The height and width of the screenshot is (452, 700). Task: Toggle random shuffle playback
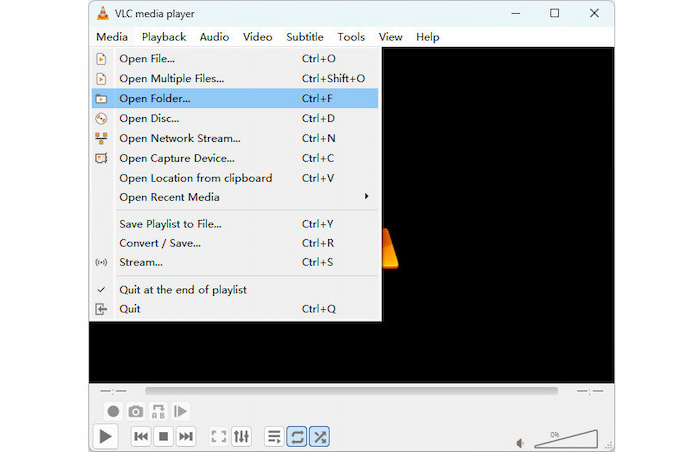pos(320,436)
